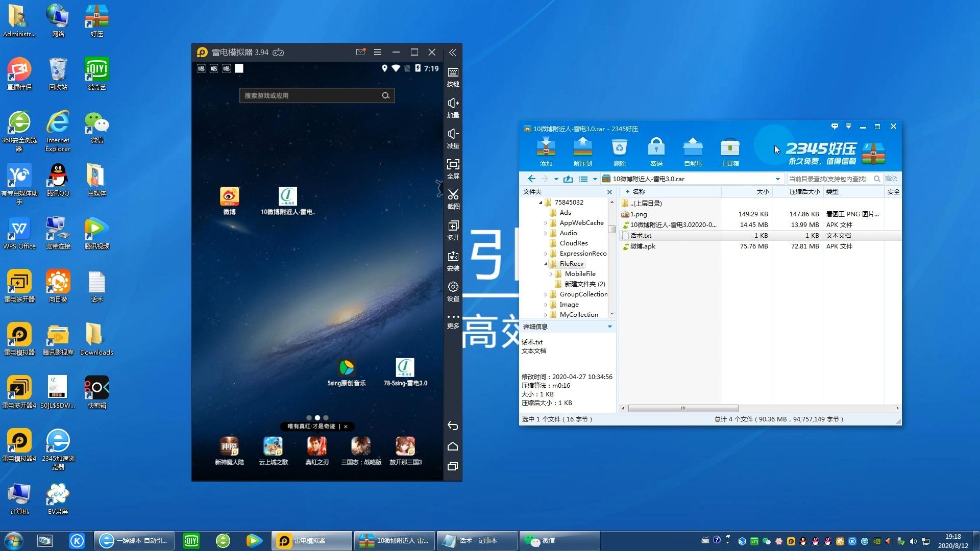Screen dimensions: 980x551
Task: Sort by the 名称 column header
Action: 670,192
